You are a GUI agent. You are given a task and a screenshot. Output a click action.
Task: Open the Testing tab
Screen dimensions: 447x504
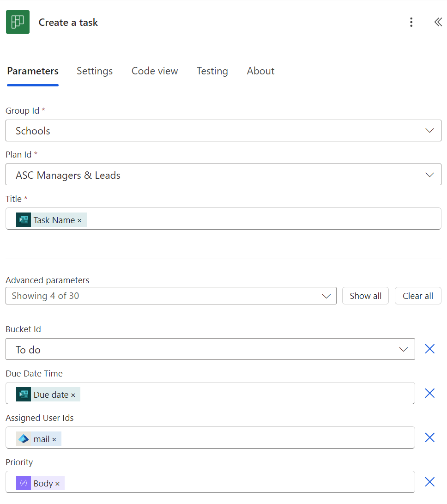tap(212, 71)
